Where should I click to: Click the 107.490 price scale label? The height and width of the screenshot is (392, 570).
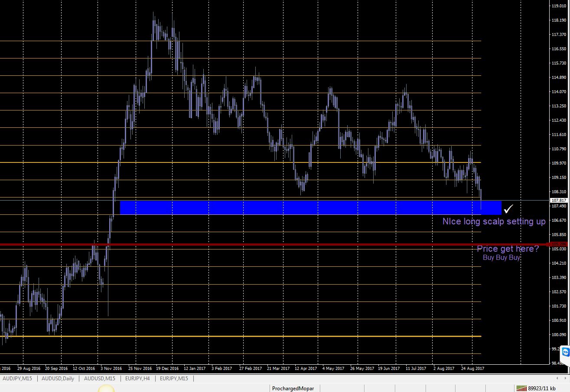point(559,206)
